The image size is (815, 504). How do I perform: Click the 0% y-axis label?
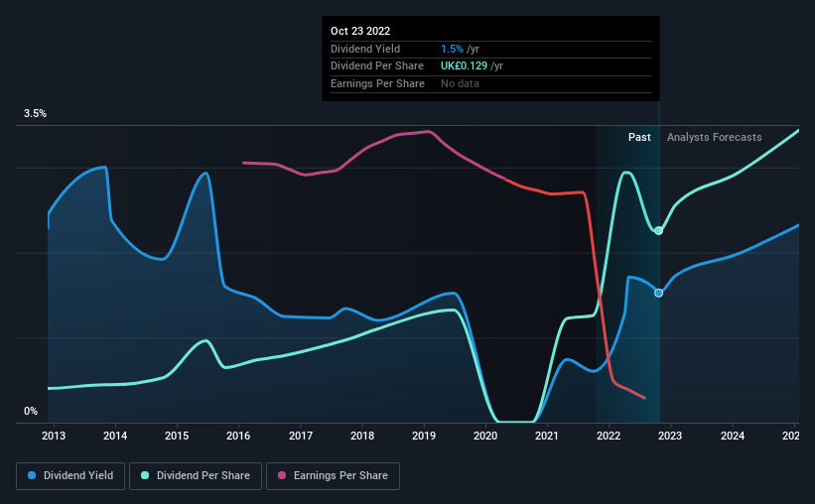point(31,411)
